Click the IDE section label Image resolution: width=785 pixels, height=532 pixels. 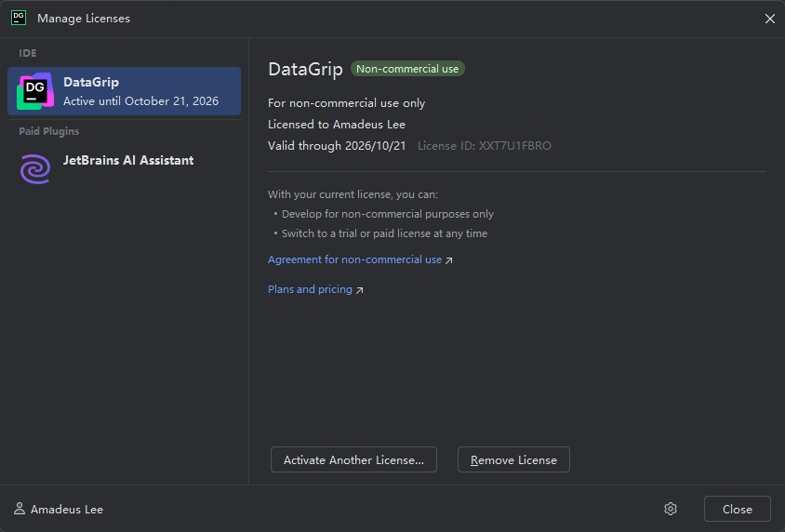[28, 53]
